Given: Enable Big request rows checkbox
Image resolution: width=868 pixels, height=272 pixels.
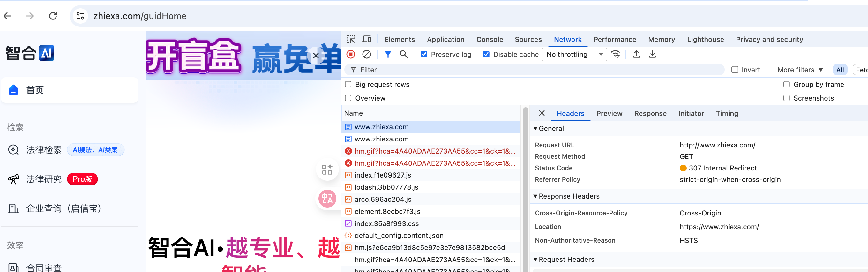Looking at the screenshot, I should 348,84.
